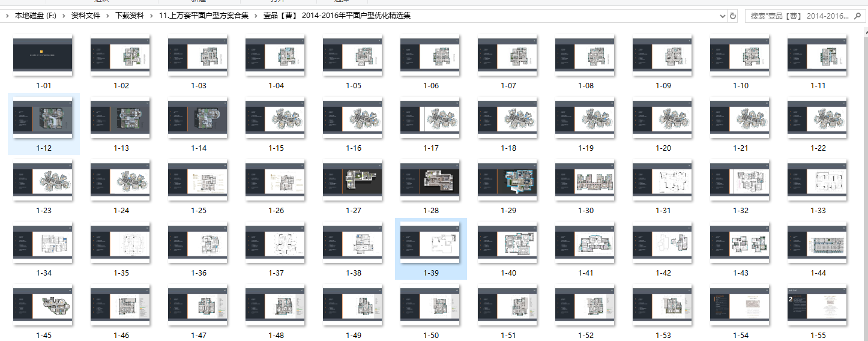
Task: Go to 本地磁盘 (F:) in breadcrumb
Action: click(x=35, y=16)
